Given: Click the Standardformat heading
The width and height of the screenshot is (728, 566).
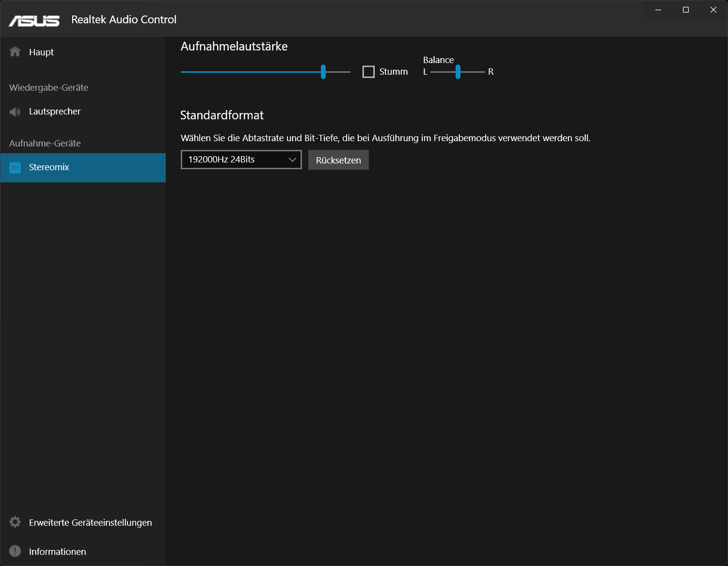Looking at the screenshot, I should (222, 115).
